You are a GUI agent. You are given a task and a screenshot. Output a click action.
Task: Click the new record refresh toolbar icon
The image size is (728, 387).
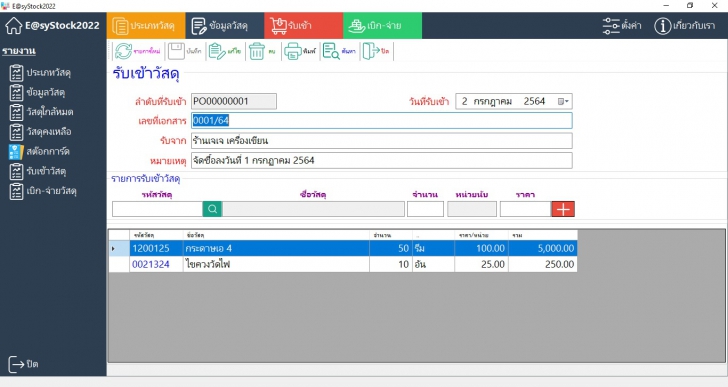[x=124, y=51]
